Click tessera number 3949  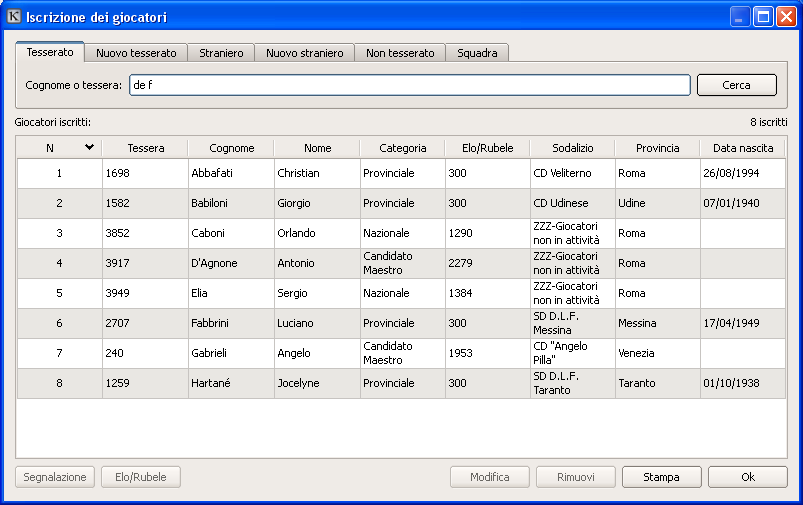(118, 293)
